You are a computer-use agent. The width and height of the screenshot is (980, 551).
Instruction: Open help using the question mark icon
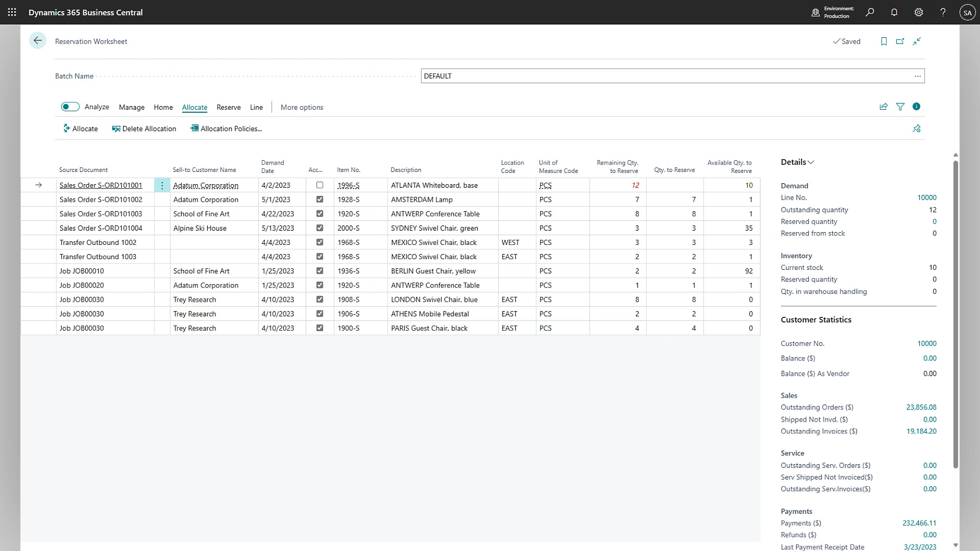click(942, 12)
